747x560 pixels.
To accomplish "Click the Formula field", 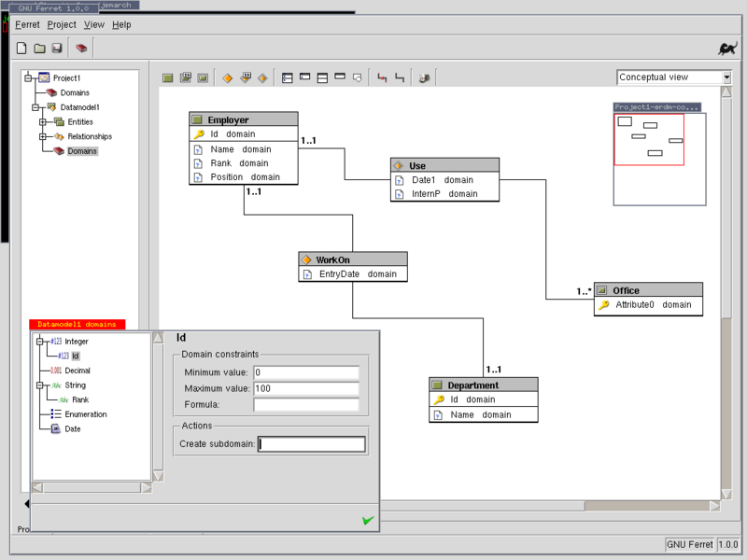I will (306, 405).
